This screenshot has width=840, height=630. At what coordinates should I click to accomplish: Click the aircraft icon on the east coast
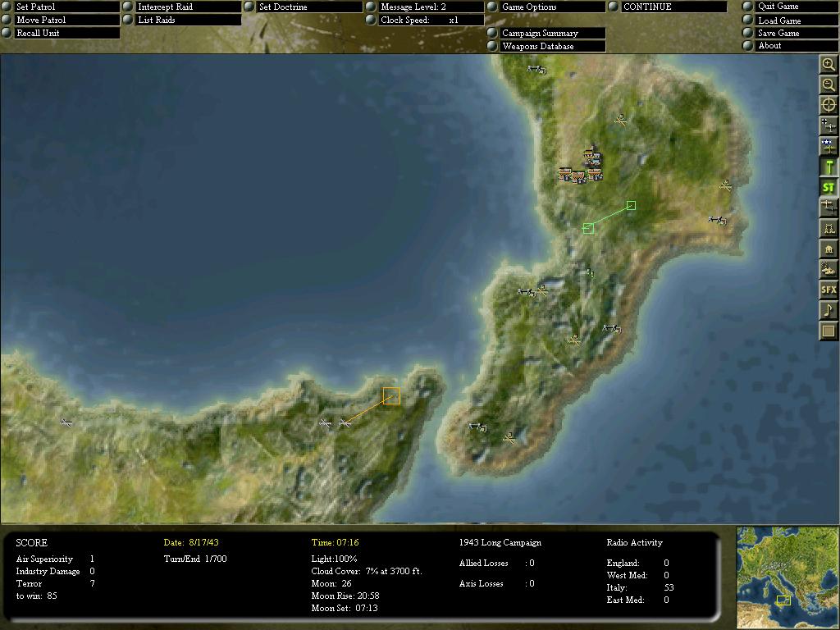click(717, 220)
